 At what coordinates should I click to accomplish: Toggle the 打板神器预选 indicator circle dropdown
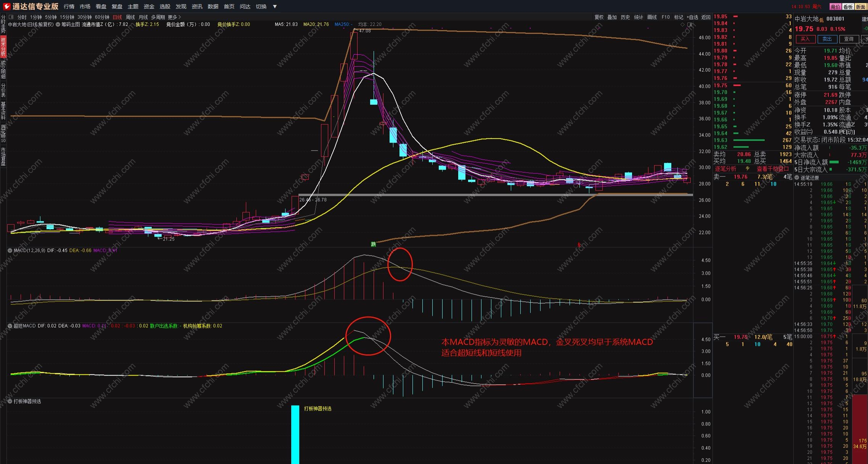pos(10,401)
